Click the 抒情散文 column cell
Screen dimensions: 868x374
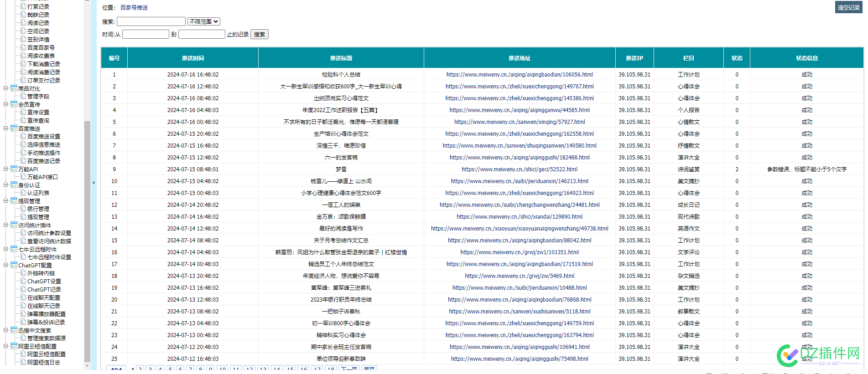688,146
